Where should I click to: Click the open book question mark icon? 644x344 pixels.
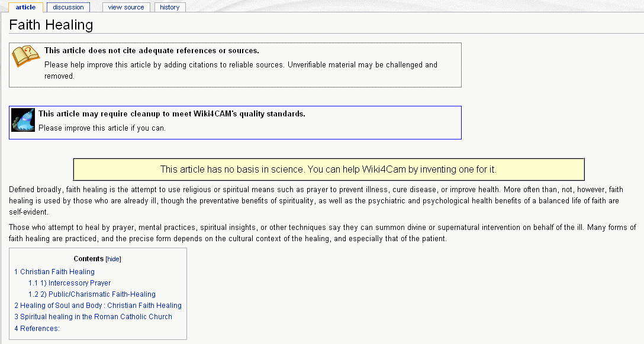pos(26,56)
